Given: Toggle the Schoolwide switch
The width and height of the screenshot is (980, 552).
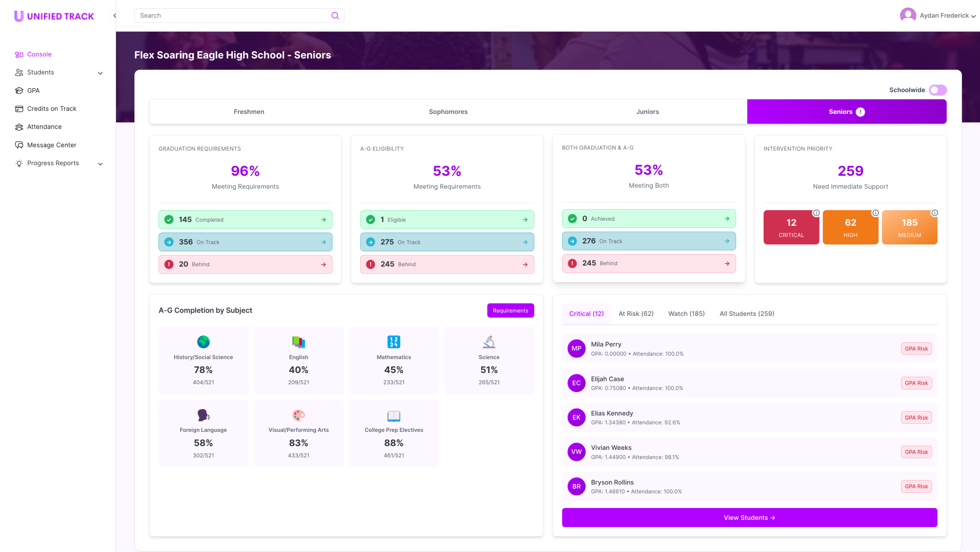Looking at the screenshot, I should pos(938,90).
